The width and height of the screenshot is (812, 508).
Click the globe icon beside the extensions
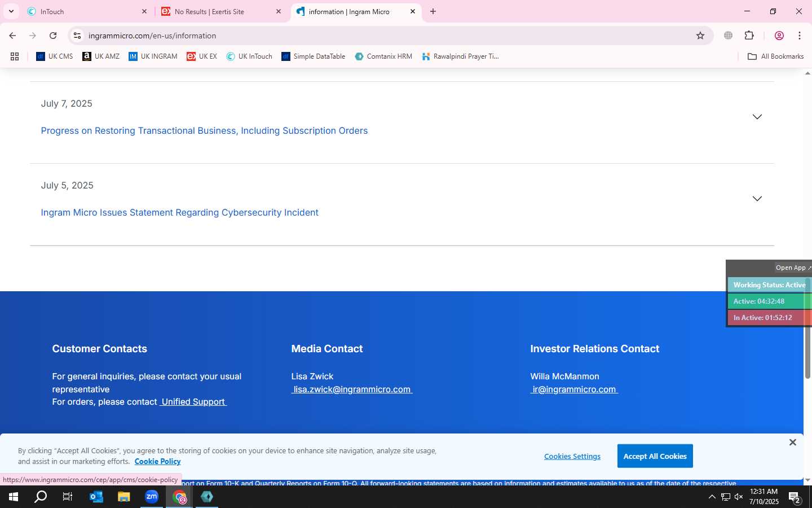[729, 36]
